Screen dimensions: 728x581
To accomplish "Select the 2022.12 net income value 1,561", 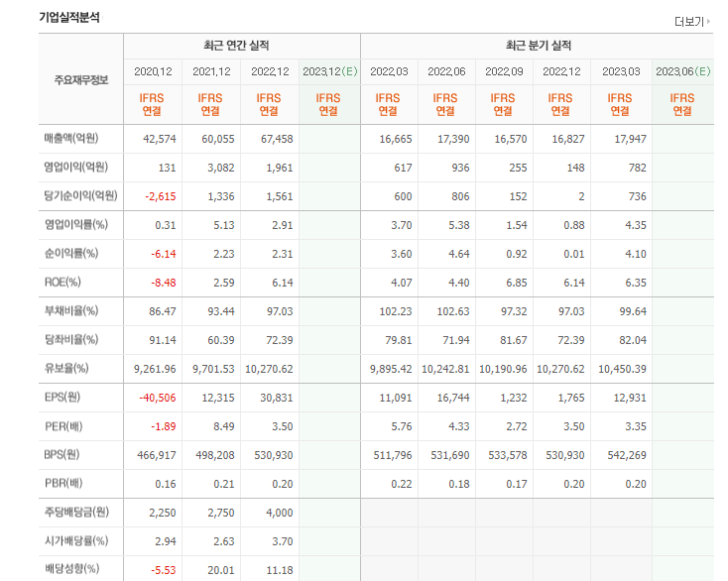I will pyautogui.click(x=280, y=196).
